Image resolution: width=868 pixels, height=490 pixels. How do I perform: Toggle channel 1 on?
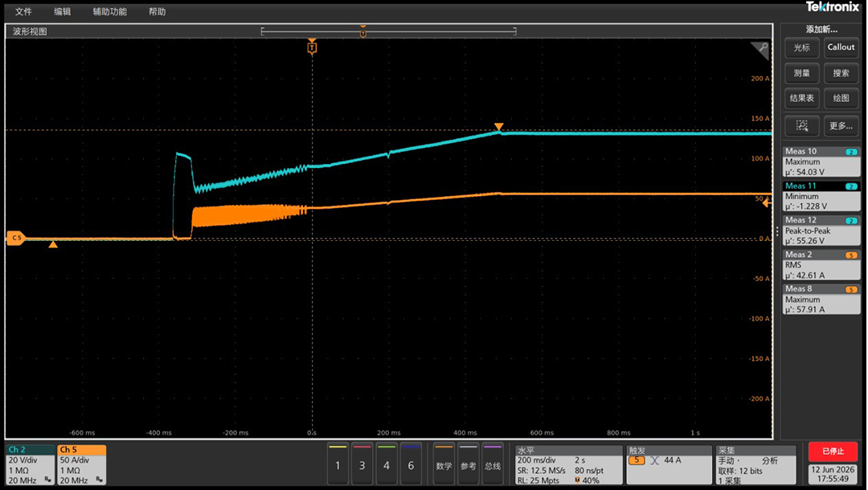338,464
